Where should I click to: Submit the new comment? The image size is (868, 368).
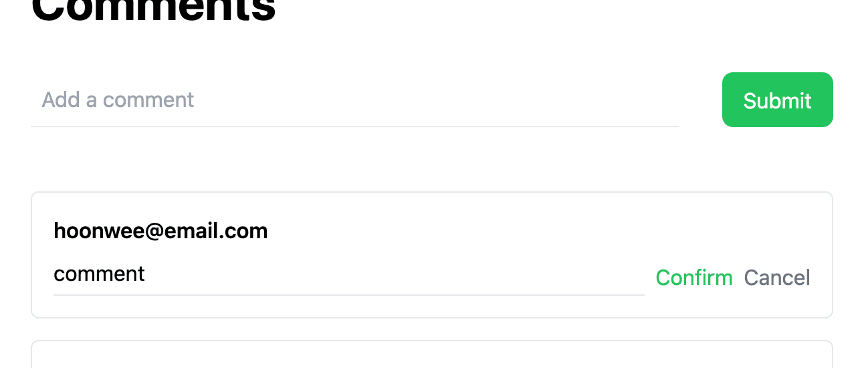(777, 100)
